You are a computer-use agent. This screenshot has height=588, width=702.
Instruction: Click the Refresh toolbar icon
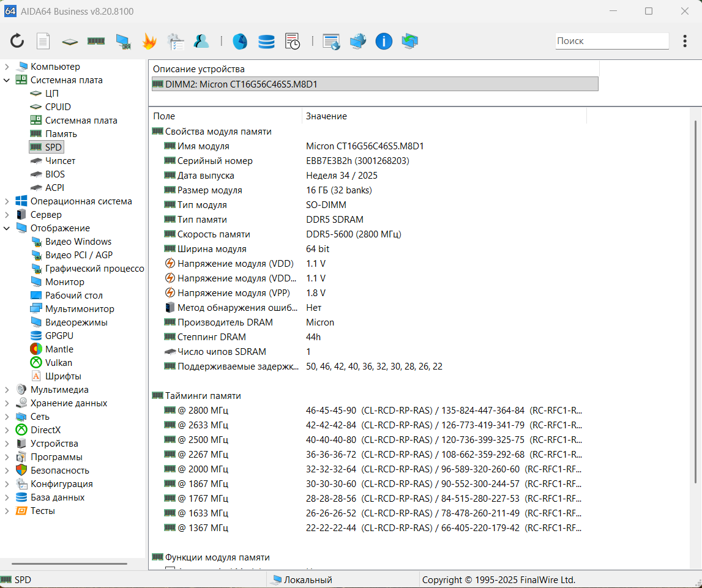click(x=17, y=41)
